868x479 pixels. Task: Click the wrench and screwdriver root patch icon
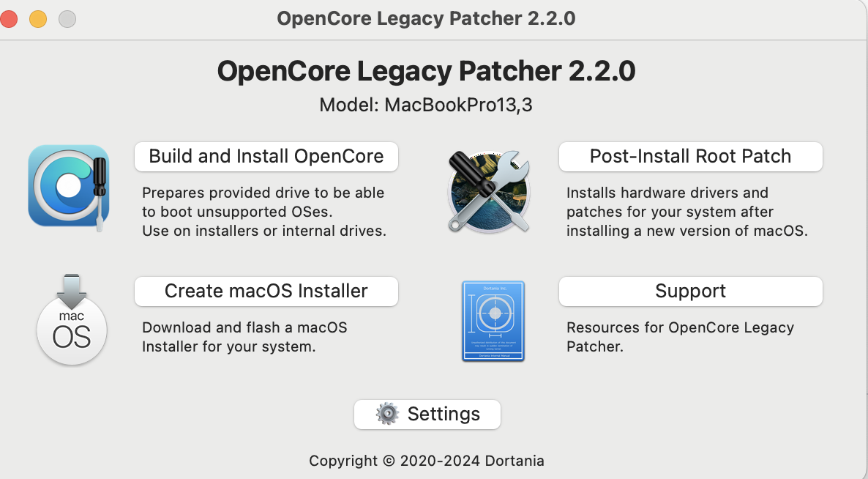[489, 191]
